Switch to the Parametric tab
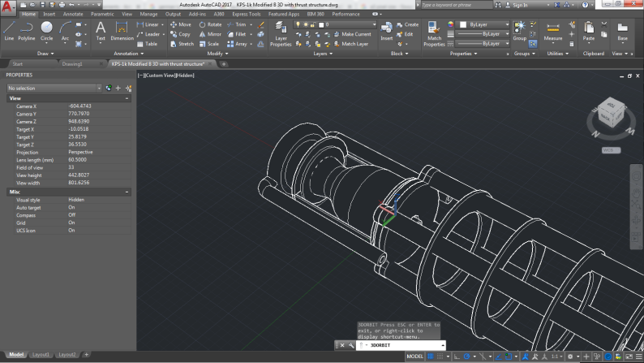644x363 pixels. (x=102, y=14)
